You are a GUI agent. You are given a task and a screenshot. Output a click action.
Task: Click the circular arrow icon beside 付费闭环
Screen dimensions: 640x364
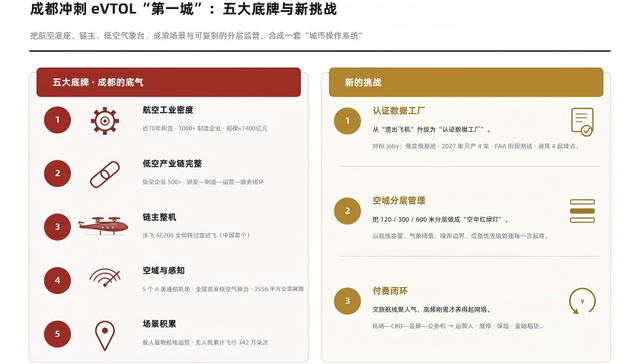pos(582,301)
